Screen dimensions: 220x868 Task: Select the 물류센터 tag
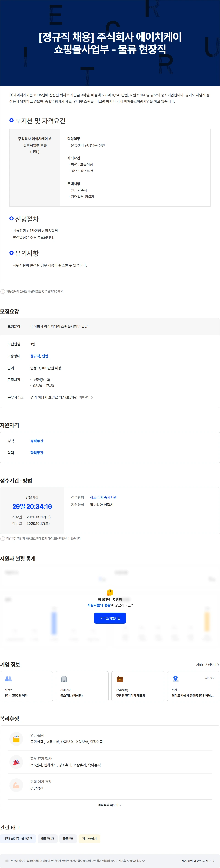point(68,839)
